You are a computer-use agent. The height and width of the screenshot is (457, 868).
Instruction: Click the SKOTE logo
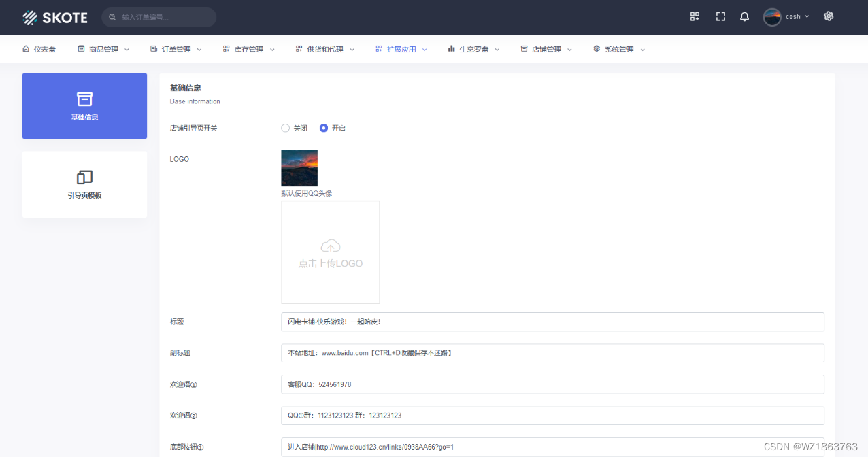[55, 18]
